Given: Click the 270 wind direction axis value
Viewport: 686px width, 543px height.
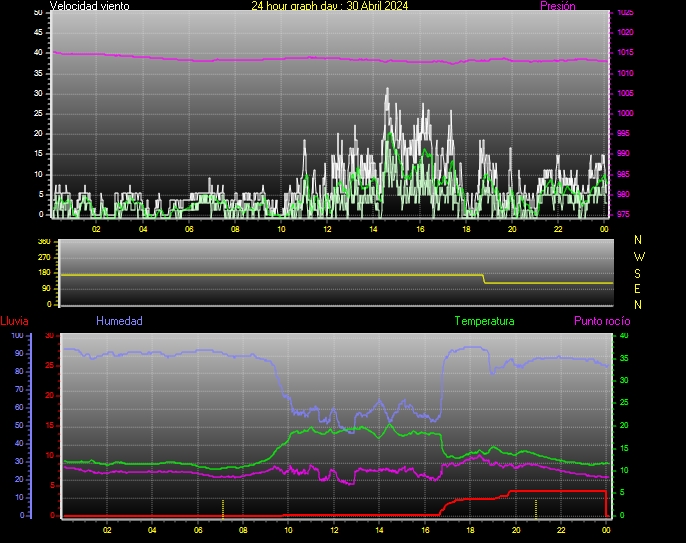Looking at the screenshot, I should [44, 257].
